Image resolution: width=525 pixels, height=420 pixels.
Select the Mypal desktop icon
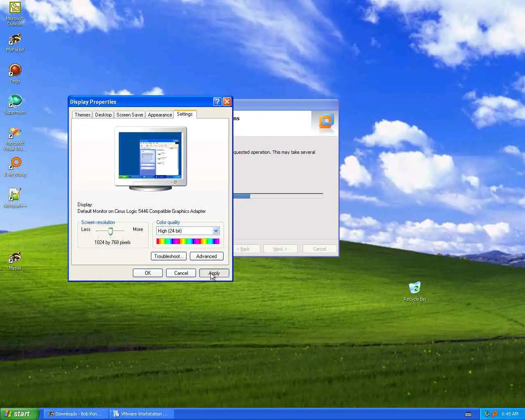coord(15,261)
